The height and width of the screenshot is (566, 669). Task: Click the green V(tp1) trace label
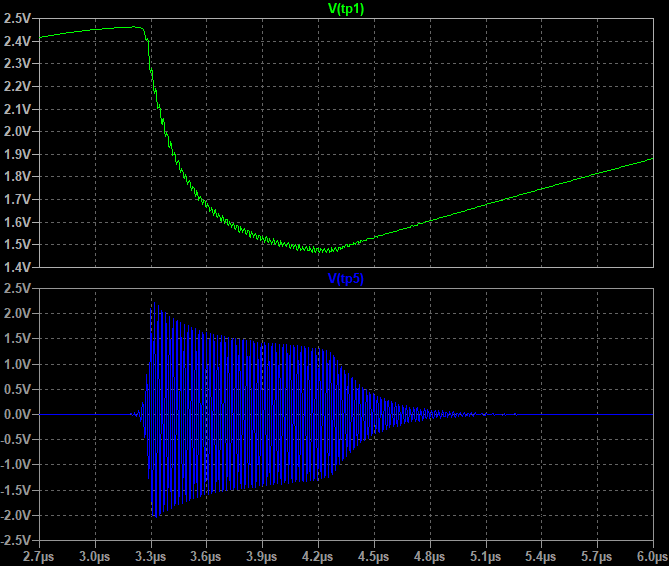344,8
